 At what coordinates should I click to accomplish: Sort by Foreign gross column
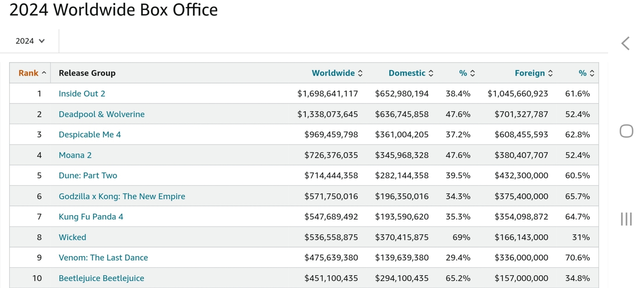click(534, 73)
